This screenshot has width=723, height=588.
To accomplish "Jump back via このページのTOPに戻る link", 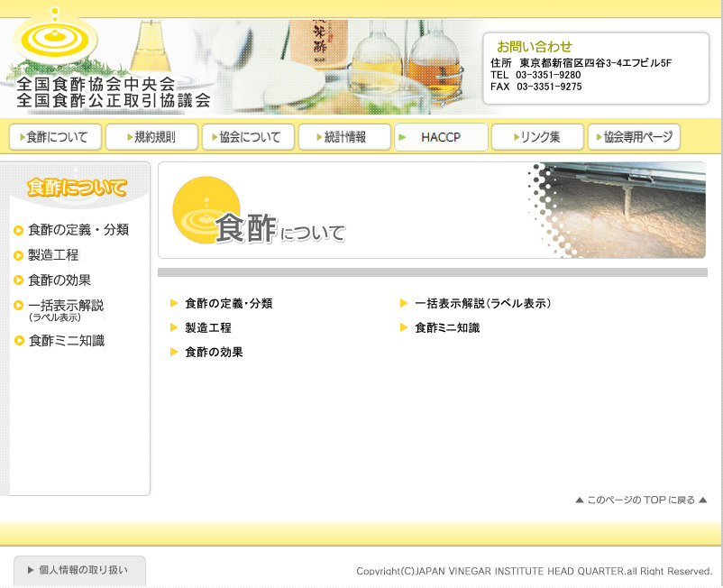I will click(641, 500).
